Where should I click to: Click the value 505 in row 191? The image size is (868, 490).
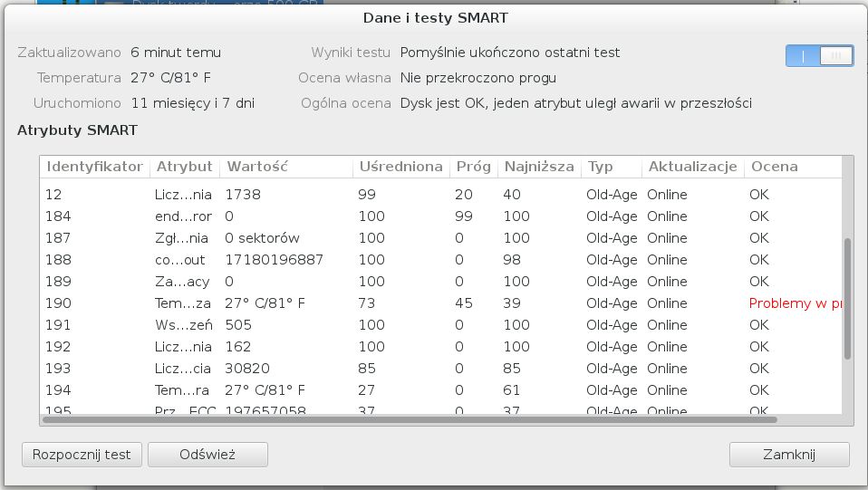(x=238, y=325)
